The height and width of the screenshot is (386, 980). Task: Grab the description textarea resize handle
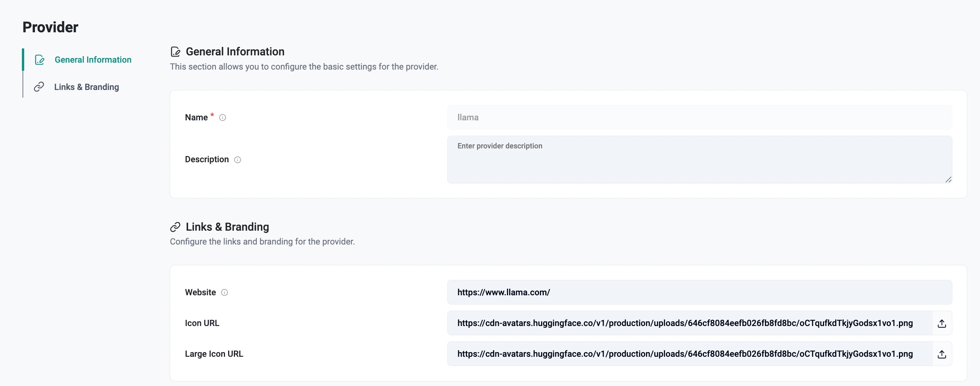[948, 180]
